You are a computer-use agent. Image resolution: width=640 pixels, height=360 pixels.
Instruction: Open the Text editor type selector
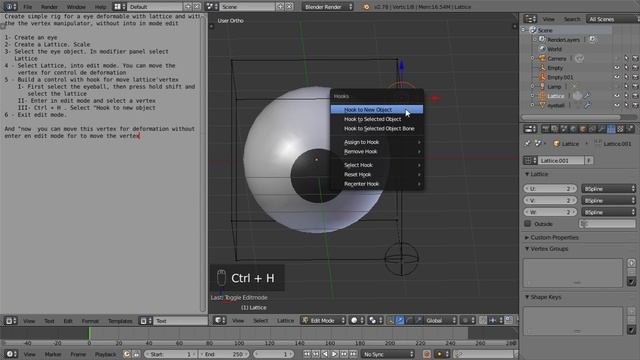(10, 321)
